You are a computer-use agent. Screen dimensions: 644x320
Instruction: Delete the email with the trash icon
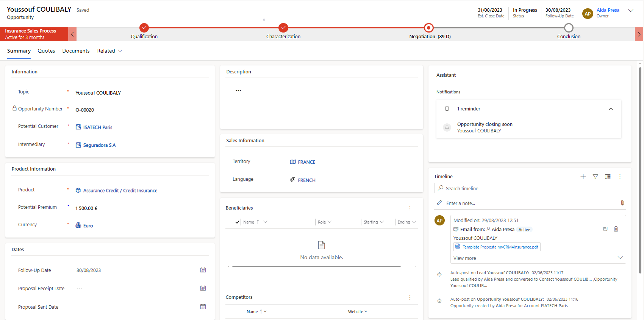pos(616,229)
